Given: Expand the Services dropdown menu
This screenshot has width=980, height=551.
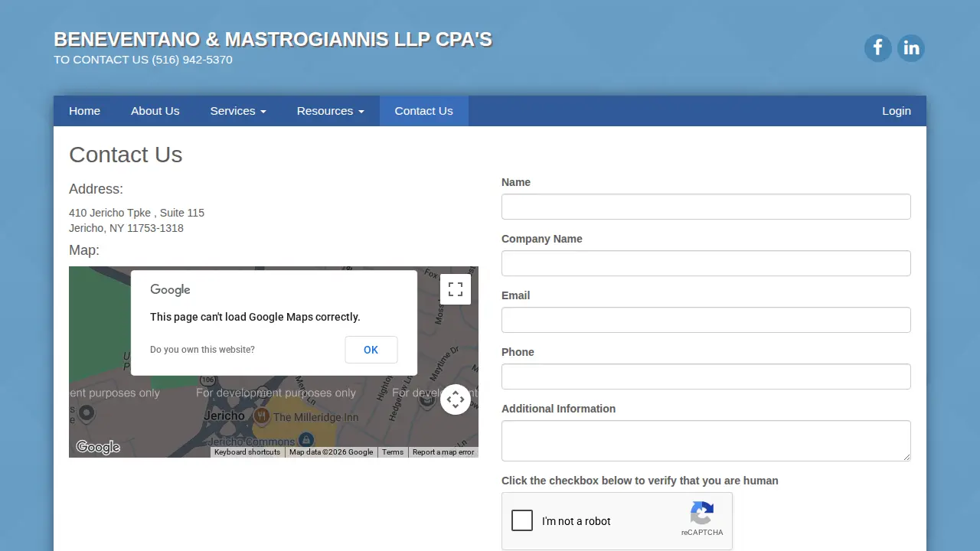Looking at the screenshot, I should click(x=238, y=111).
